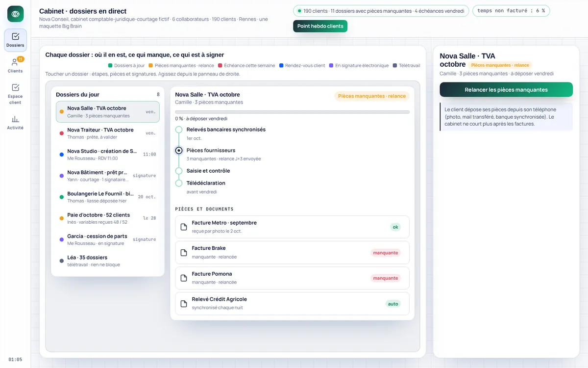Viewport: 588px width, 368px height.
Task: Select the Léa · 35 dossiers row
Action: pos(108,261)
